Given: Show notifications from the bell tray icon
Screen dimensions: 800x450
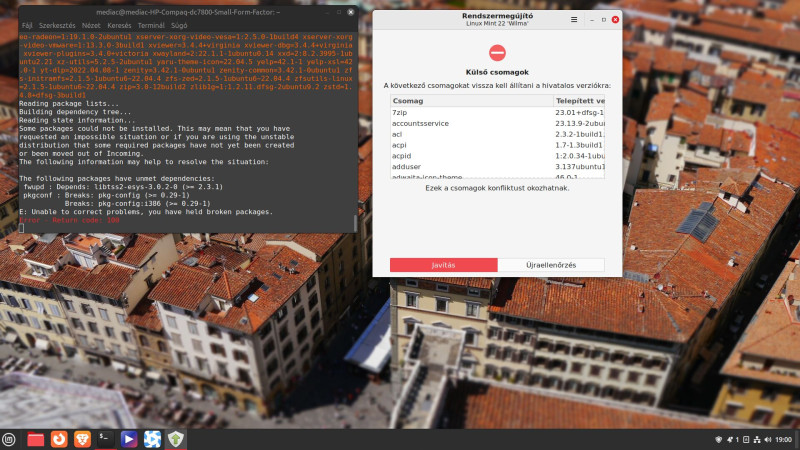Looking at the screenshot, I should pos(730,440).
